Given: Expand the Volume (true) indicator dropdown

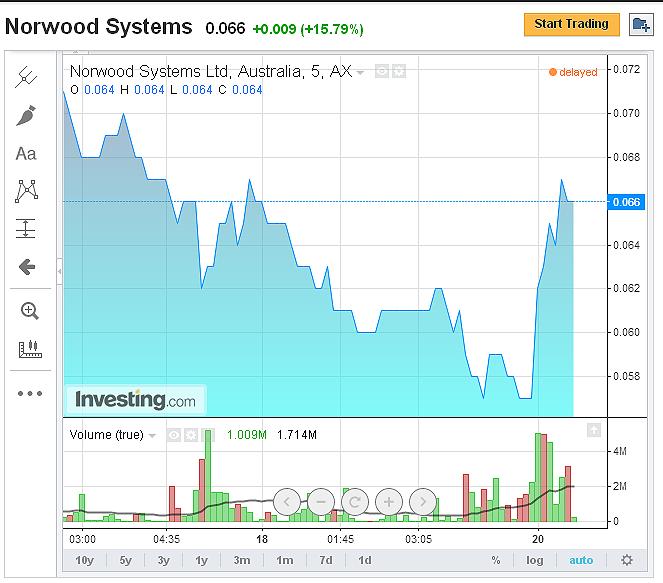Looking at the screenshot, I should (152, 435).
